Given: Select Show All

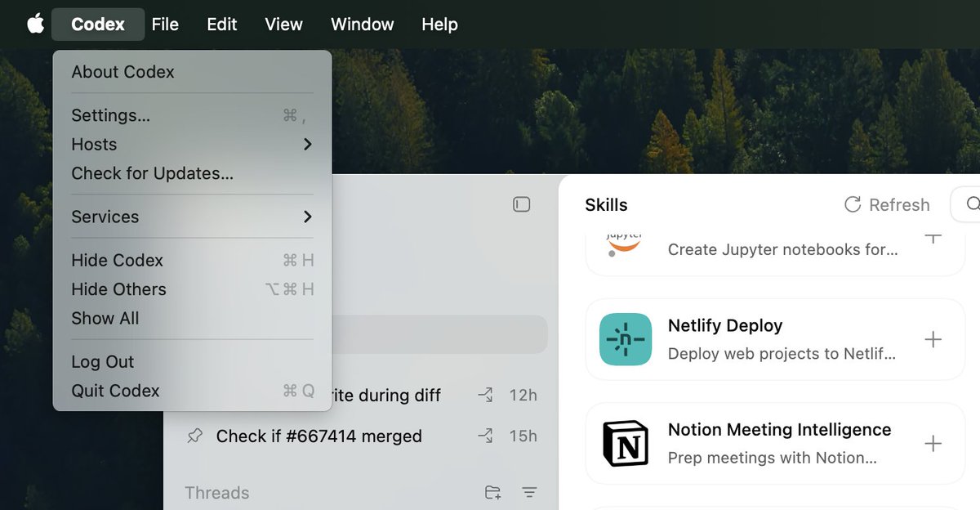Looking at the screenshot, I should (192, 318).
